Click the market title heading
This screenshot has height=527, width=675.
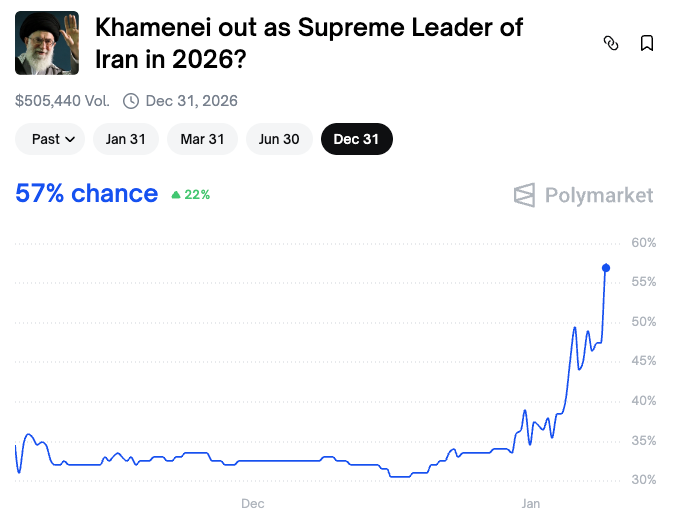(x=308, y=43)
